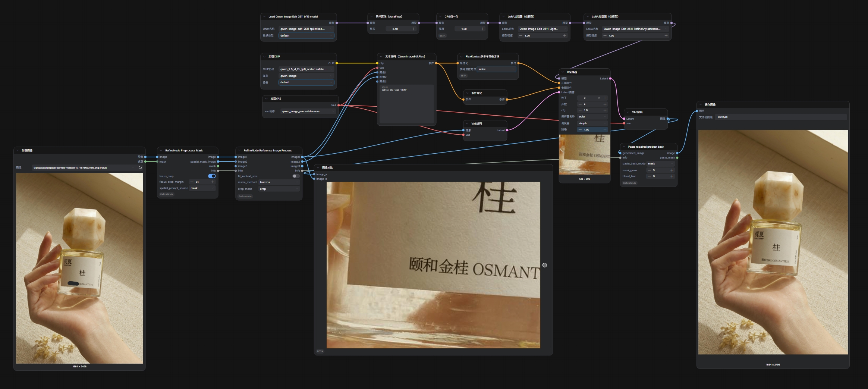Click the 文件名前缀 ComfyUI input field
Viewport: 868px width, 389px height.
tap(781, 117)
